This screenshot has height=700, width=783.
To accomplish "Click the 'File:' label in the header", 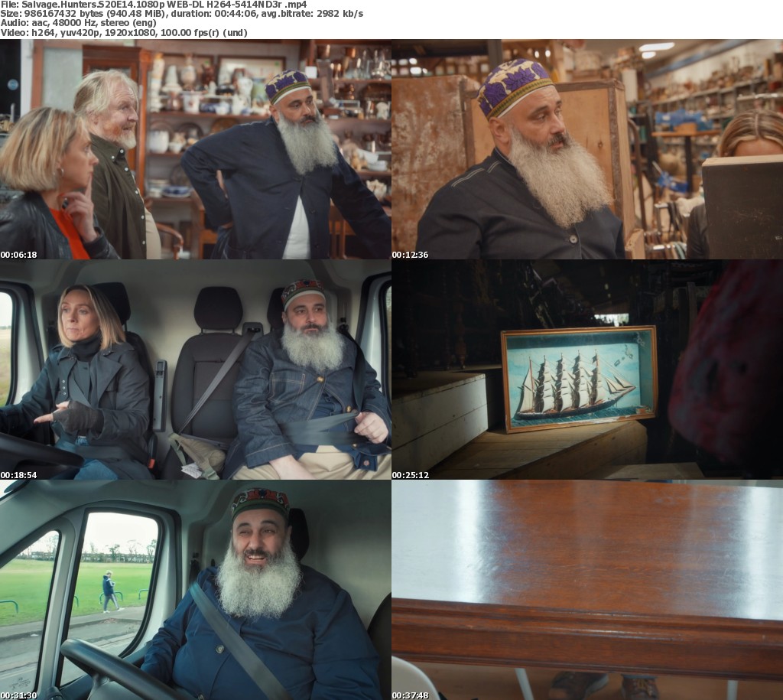I will point(10,4).
